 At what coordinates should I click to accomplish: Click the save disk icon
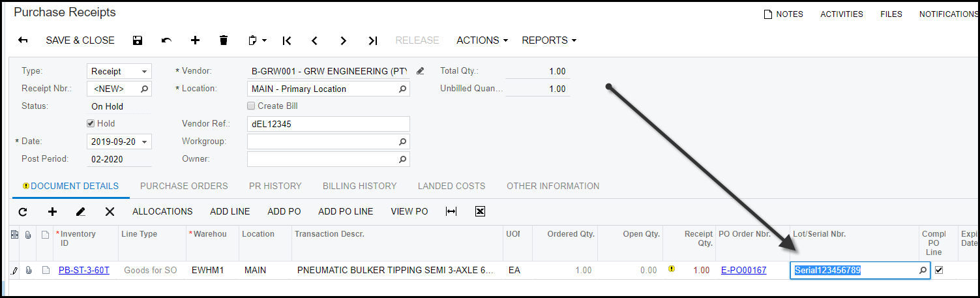tap(138, 40)
